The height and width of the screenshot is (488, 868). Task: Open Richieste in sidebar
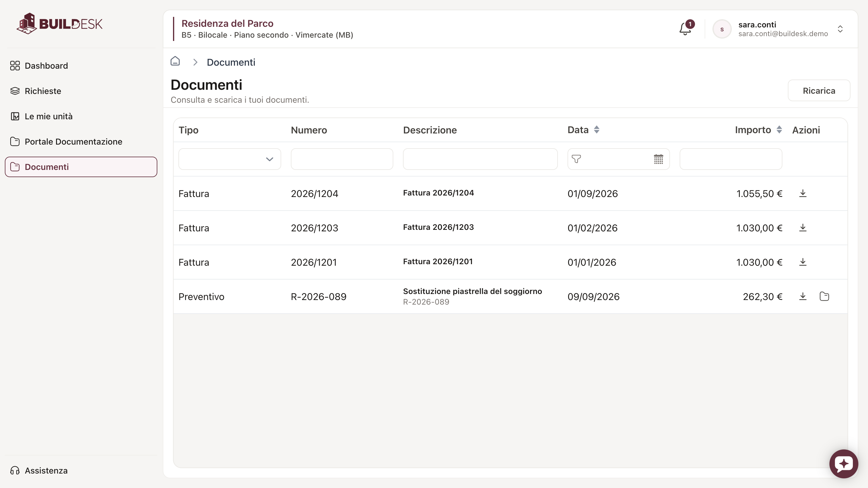click(81, 91)
